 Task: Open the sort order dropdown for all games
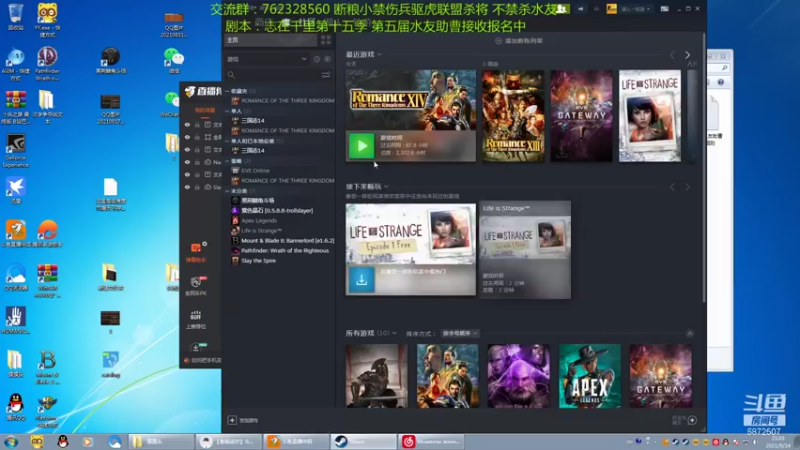pyautogui.click(x=460, y=333)
